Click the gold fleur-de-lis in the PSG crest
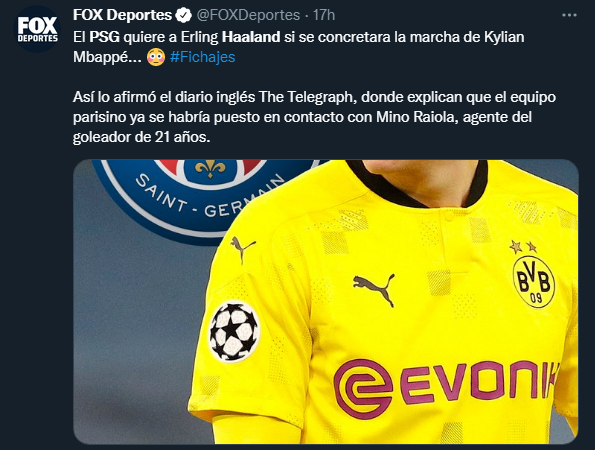This screenshot has width=595, height=450. pos(210,168)
